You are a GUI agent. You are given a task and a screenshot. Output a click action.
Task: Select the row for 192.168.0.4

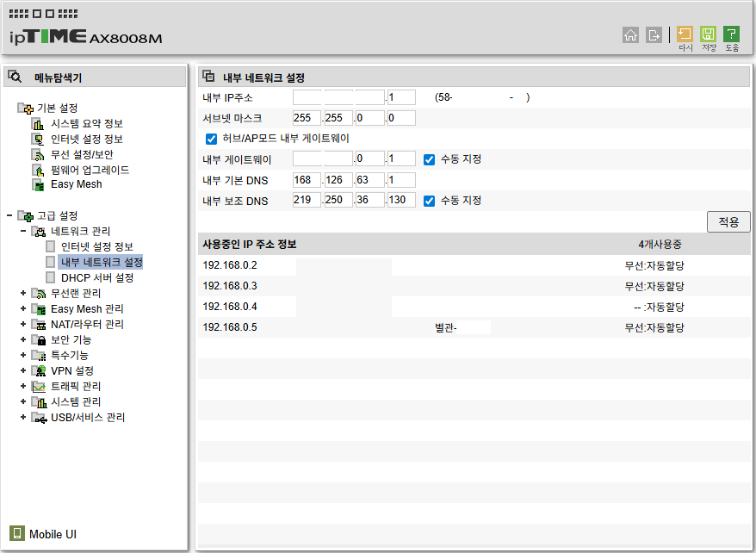coord(474,308)
